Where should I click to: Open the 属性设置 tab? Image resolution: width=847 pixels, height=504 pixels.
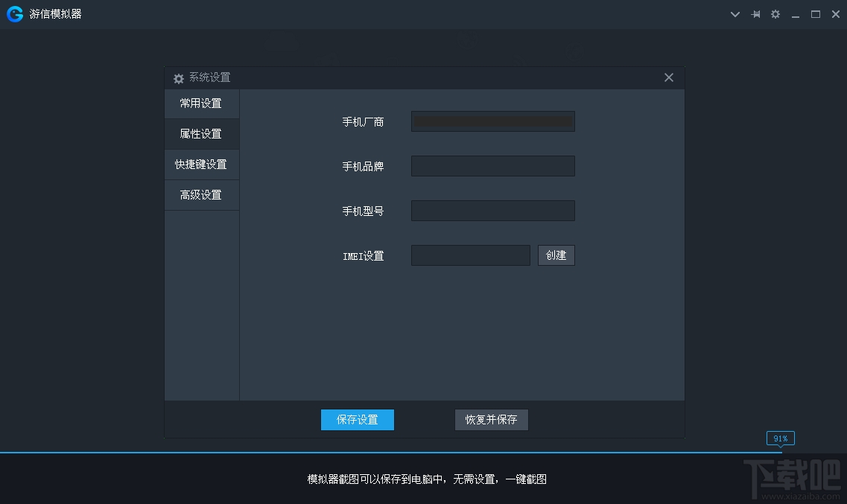point(201,133)
